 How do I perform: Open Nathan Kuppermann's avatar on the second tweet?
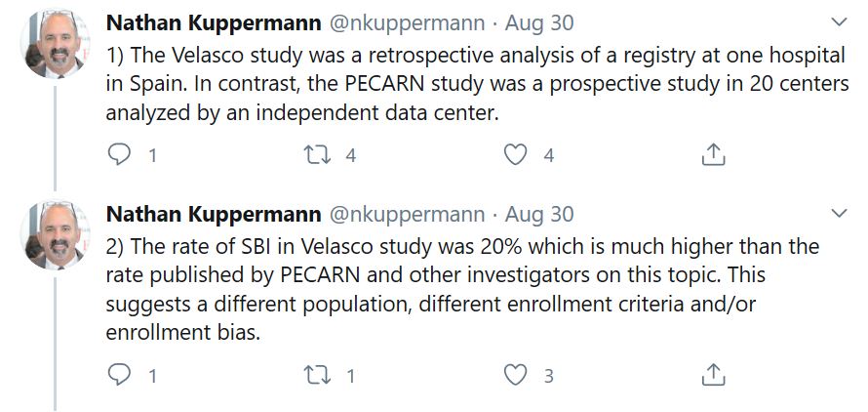56,234
